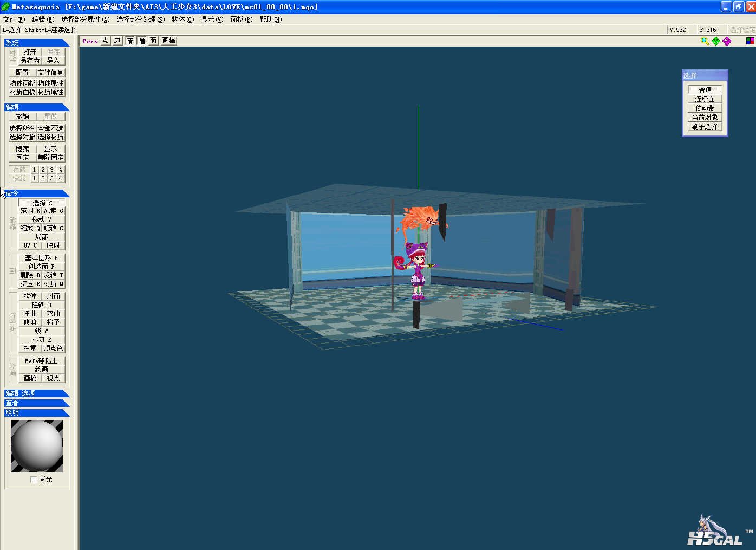Click the green pan view icon
Viewport: 756px width, 550px height.
pyautogui.click(x=716, y=41)
